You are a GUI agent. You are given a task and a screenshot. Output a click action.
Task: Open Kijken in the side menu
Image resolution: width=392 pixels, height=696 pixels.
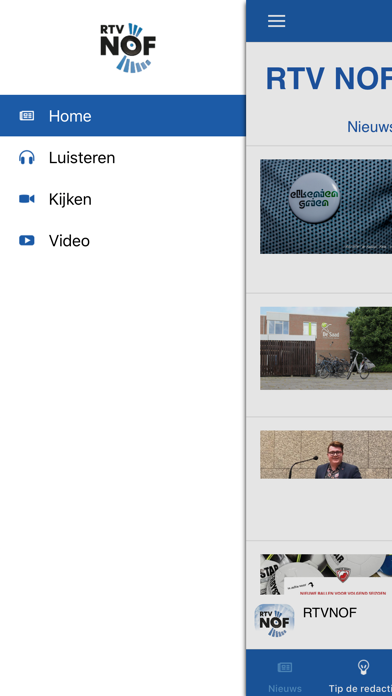pos(123,199)
